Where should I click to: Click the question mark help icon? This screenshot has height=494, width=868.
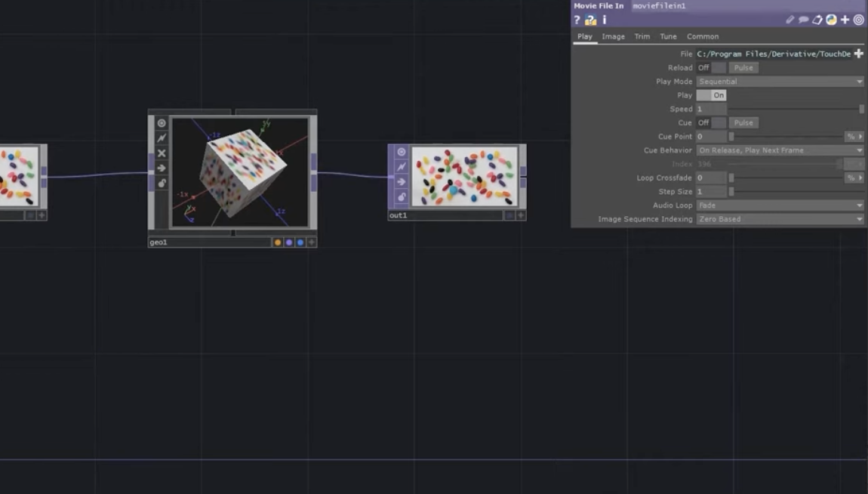click(577, 20)
